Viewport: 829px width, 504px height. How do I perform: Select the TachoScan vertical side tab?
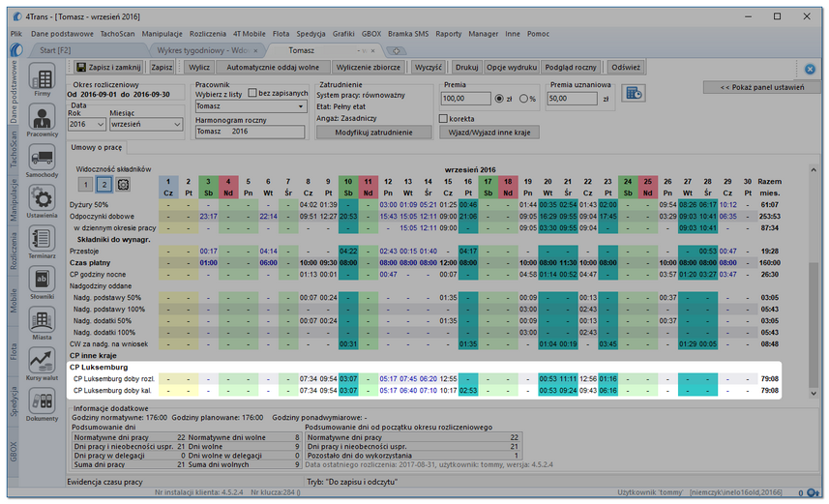[x=15, y=149]
